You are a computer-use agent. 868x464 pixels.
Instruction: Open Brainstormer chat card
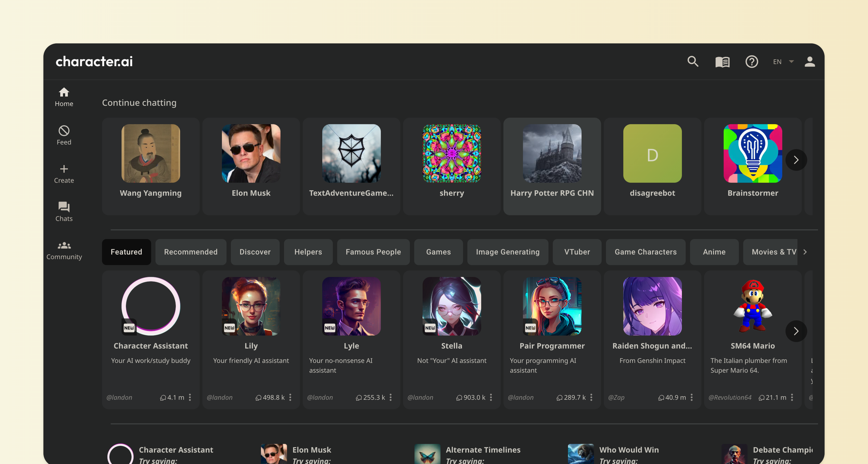point(753,166)
